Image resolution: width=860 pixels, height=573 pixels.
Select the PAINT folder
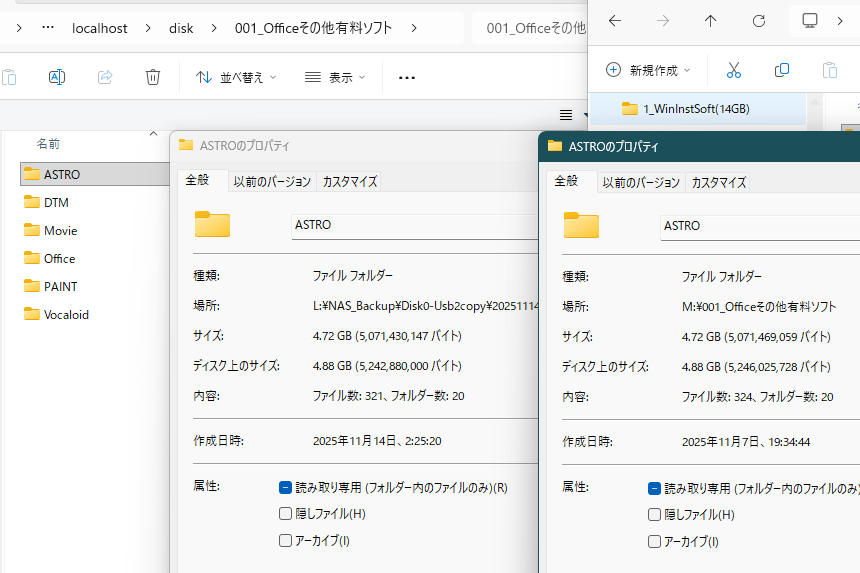[x=51, y=286]
